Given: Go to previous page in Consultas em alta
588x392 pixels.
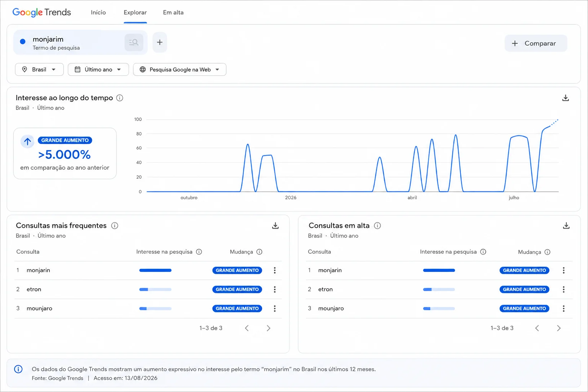Looking at the screenshot, I should (537, 328).
